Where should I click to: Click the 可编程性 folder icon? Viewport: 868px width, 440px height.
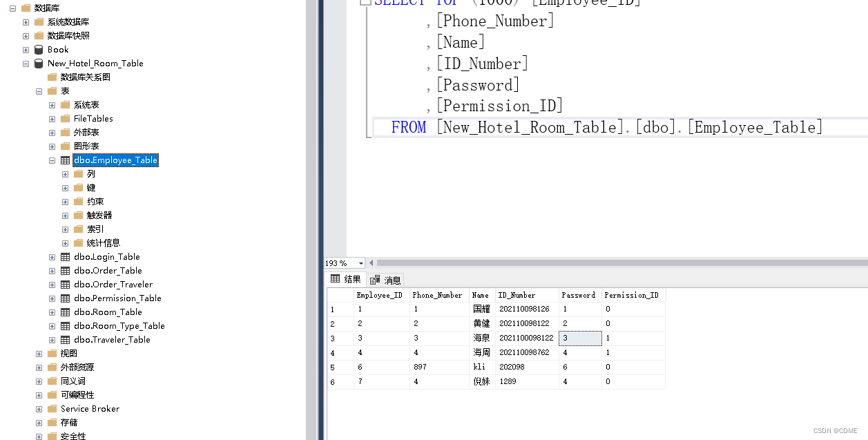tap(52, 395)
